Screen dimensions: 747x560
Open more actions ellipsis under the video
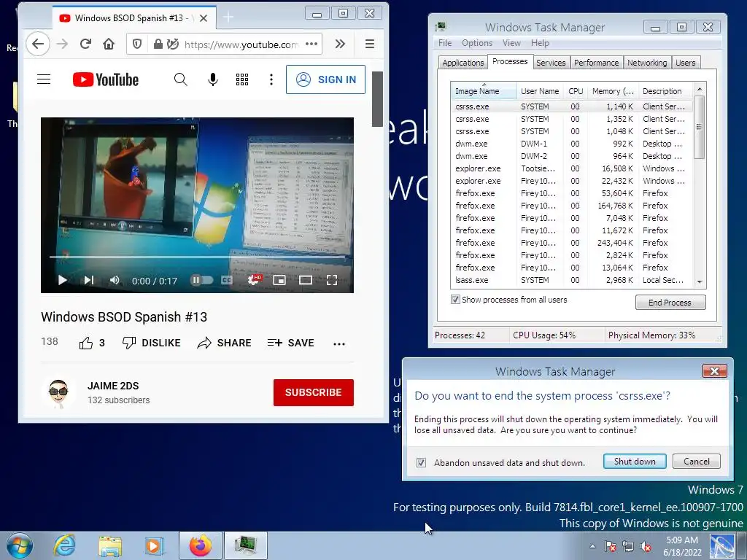point(339,344)
